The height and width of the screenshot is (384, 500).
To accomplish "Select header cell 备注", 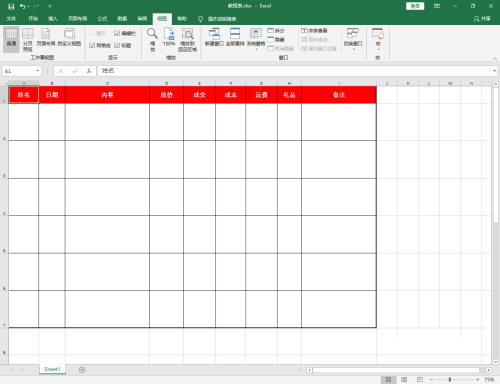I will 339,95.
